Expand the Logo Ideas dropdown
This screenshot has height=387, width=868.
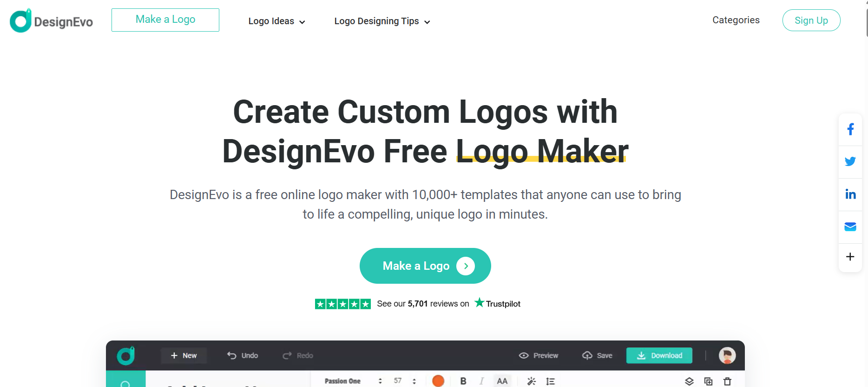click(277, 21)
